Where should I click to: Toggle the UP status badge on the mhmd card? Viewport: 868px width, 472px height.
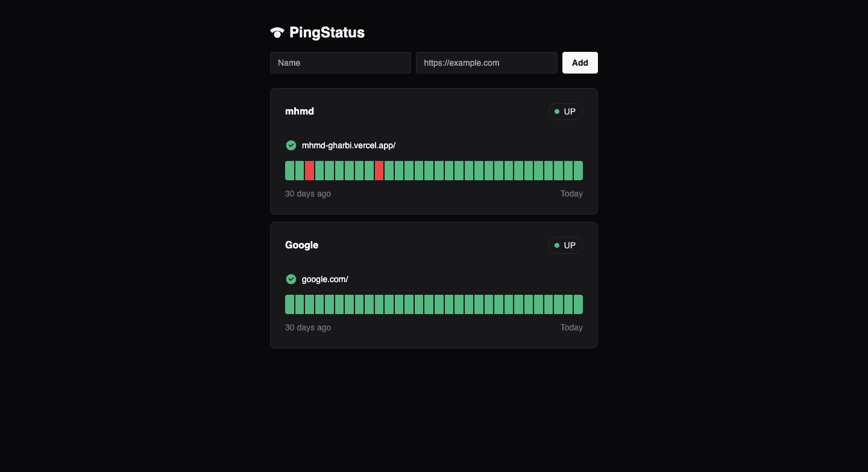[x=565, y=111]
